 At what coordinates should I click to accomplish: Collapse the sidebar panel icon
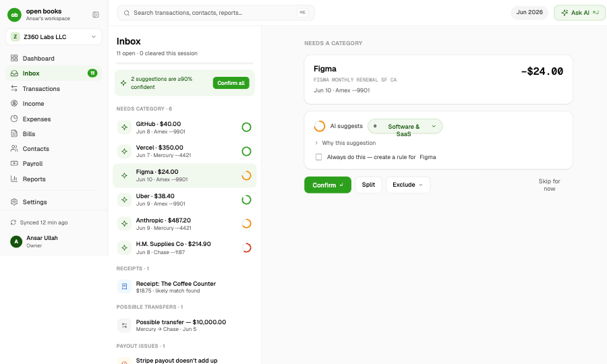[96, 15]
